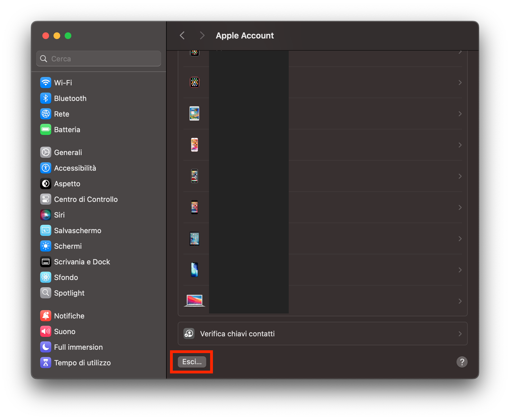Open the Bluetooth label in sidebar
Image resolution: width=510 pixels, height=420 pixels.
70,98
